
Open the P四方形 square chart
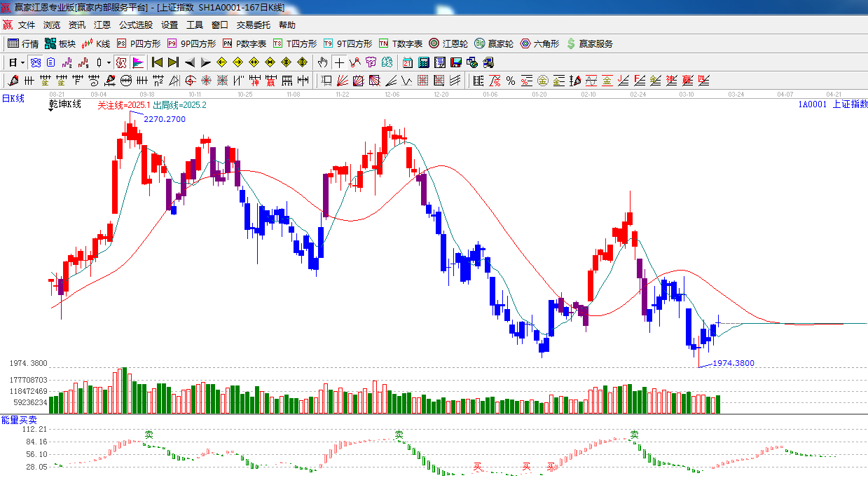click(139, 43)
